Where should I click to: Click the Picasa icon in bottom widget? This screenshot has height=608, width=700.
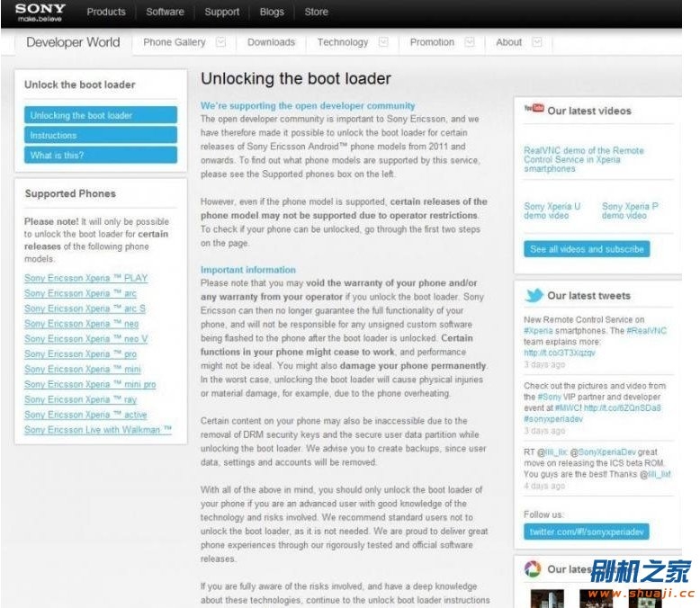(x=532, y=568)
